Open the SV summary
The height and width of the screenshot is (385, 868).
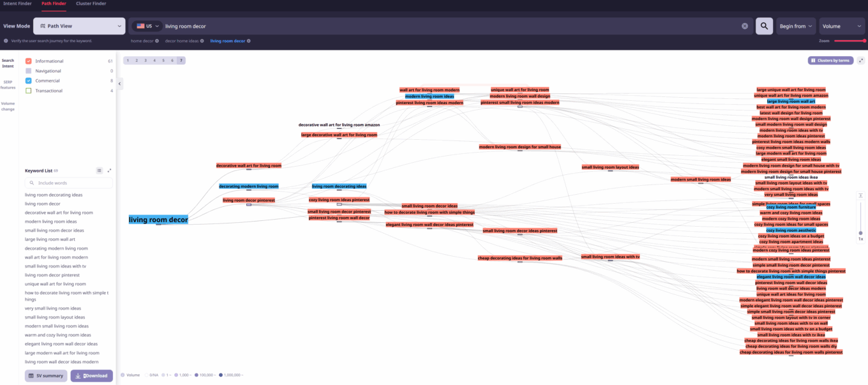tap(45, 375)
